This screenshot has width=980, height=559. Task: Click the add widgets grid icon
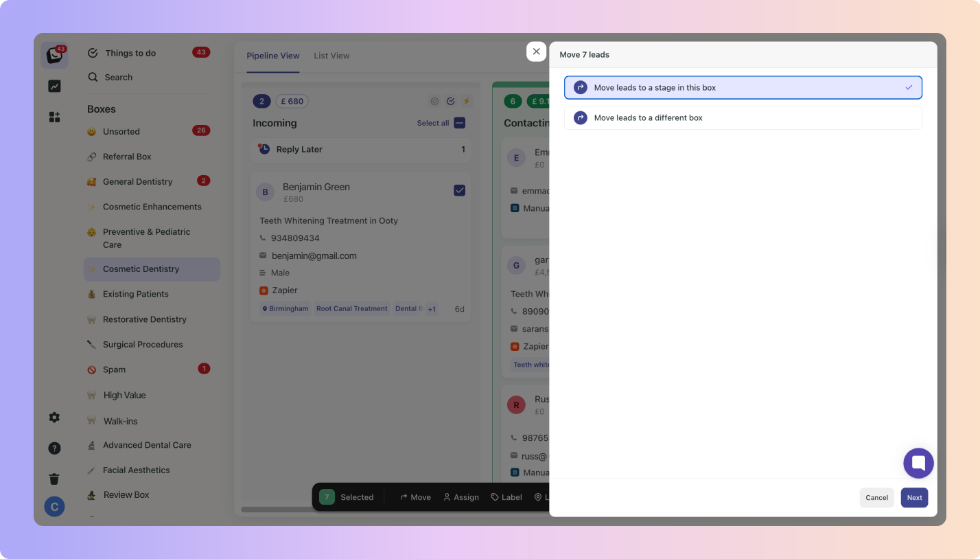tap(54, 117)
